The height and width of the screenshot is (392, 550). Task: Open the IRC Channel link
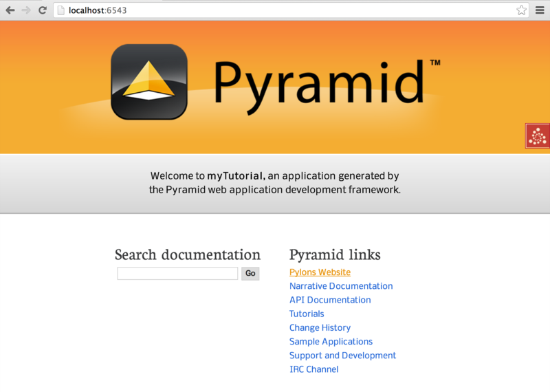point(314,369)
